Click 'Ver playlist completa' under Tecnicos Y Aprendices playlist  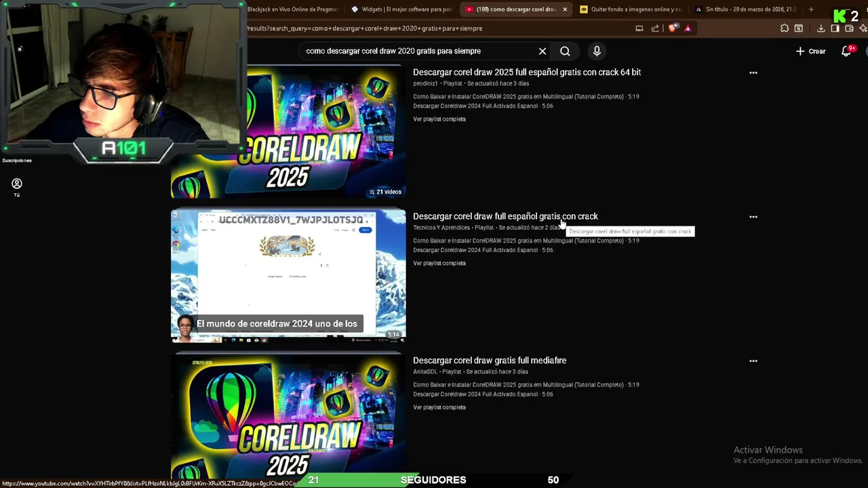(439, 264)
